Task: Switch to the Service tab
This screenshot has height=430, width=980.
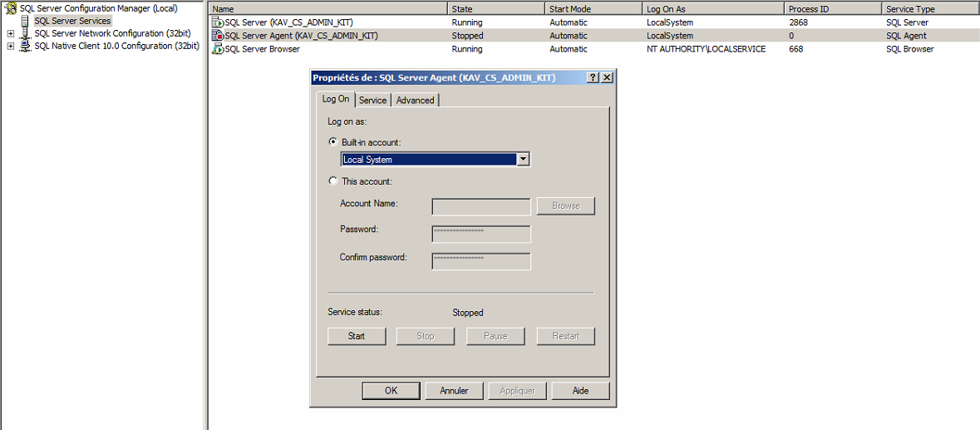Action: tap(372, 100)
